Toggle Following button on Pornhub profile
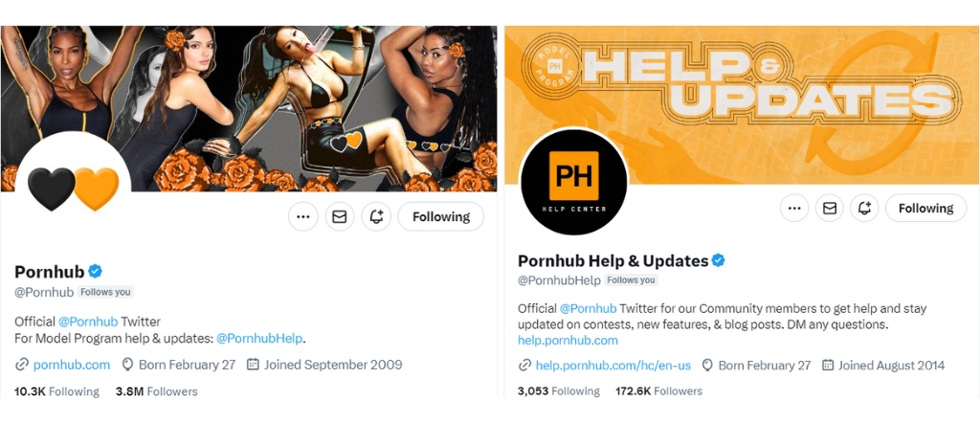The height and width of the screenshot is (423, 980). (440, 217)
